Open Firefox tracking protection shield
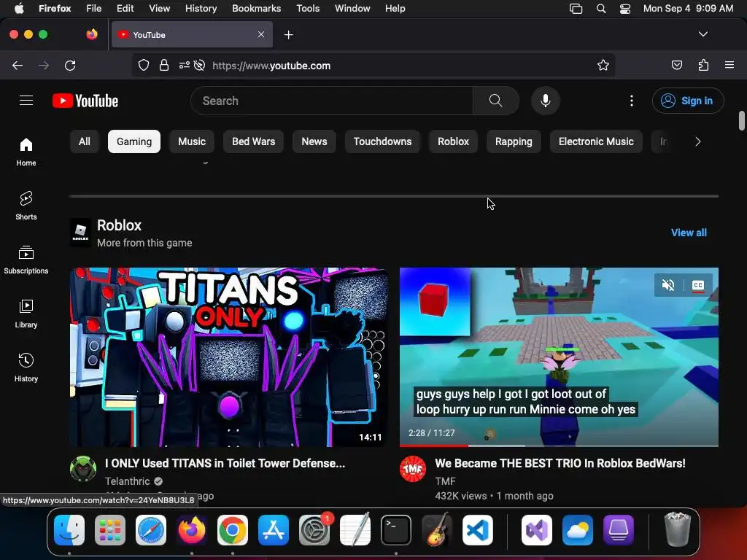The width and height of the screenshot is (747, 560). pyautogui.click(x=144, y=65)
